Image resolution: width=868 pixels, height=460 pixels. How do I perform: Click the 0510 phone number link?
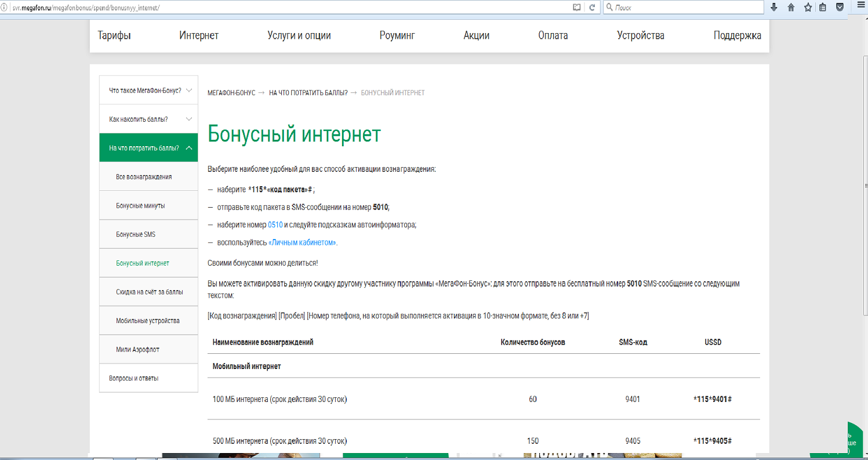point(275,224)
